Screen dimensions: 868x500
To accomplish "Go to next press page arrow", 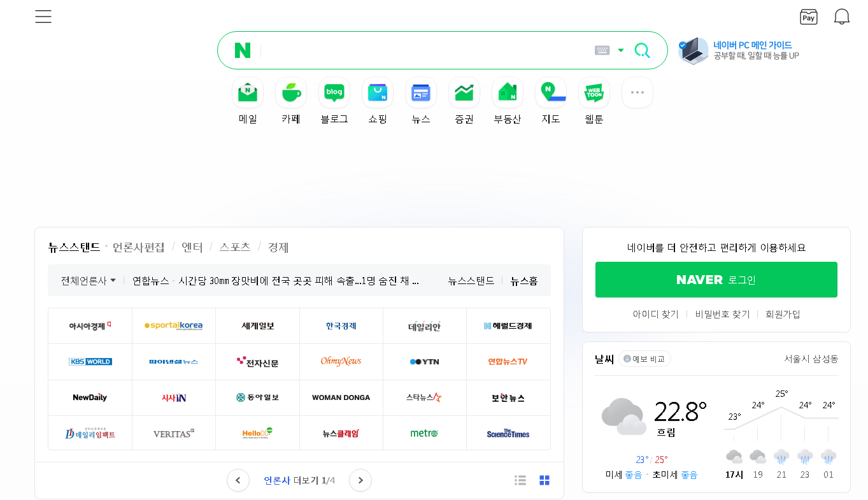I will point(360,480).
